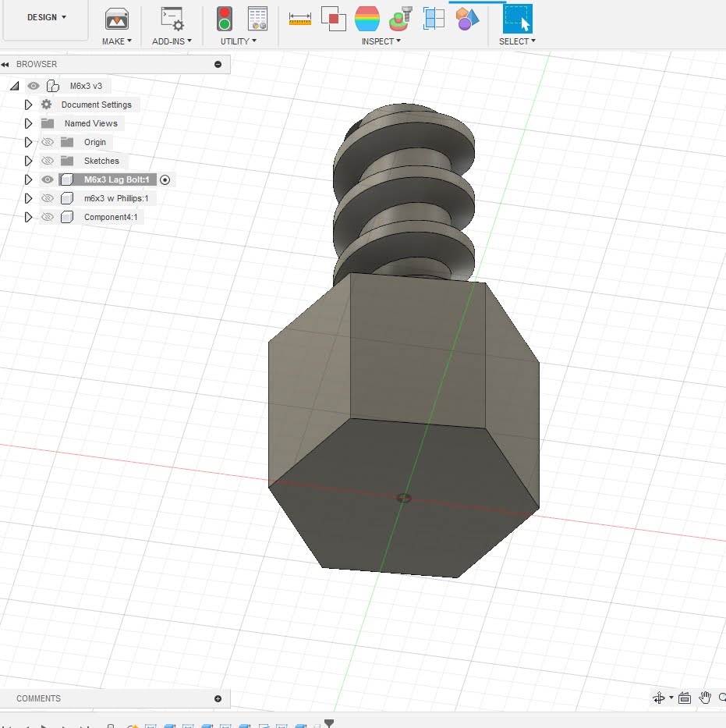Image resolution: width=726 pixels, height=728 pixels.
Task: Hide the M6x3 Lag Bolt:1 component
Action: (48, 179)
